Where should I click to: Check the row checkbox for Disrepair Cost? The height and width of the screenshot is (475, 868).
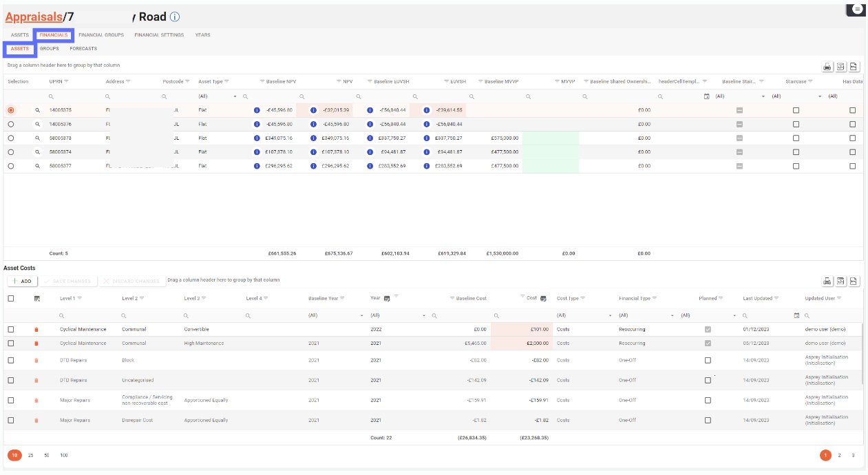[x=10, y=420]
